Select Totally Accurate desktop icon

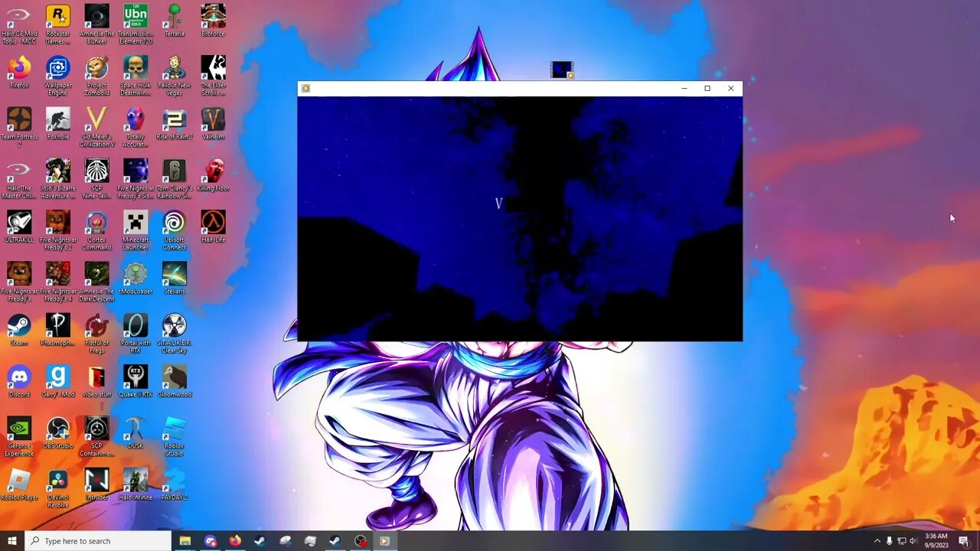pyautogui.click(x=136, y=127)
